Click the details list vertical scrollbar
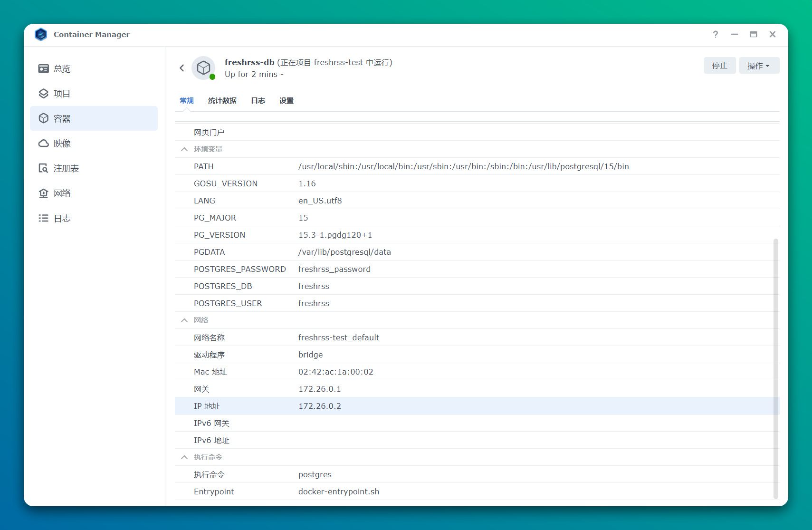 (776, 369)
